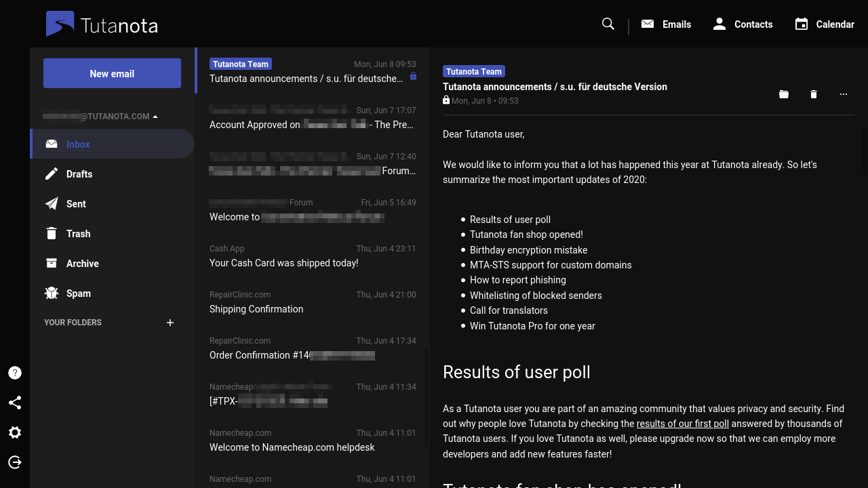Click the help question mark icon
The height and width of the screenshot is (488, 868).
tap(15, 372)
